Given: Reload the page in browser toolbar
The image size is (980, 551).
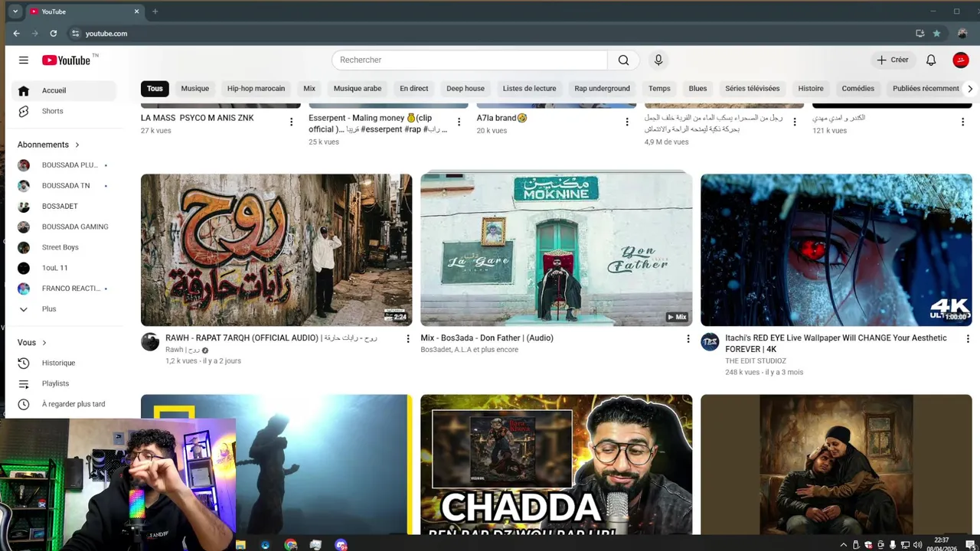Looking at the screenshot, I should [x=54, y=34].
